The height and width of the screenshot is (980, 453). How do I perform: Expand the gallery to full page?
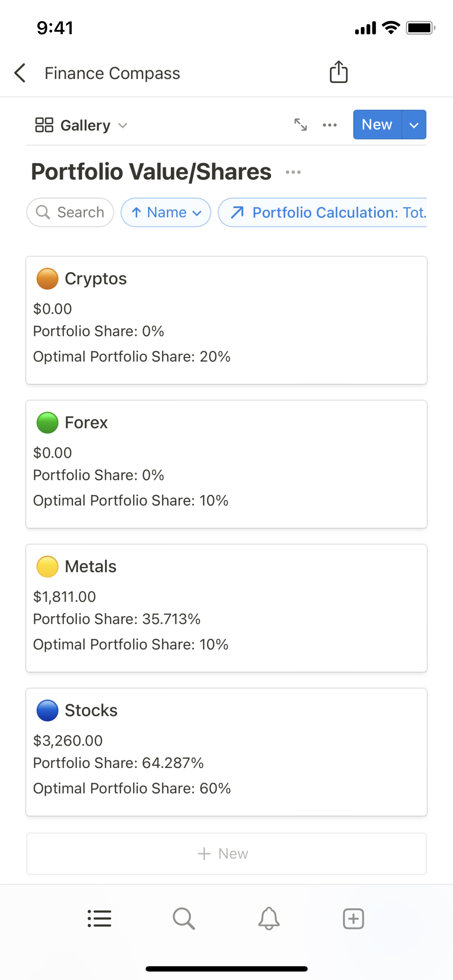(300, 125)
